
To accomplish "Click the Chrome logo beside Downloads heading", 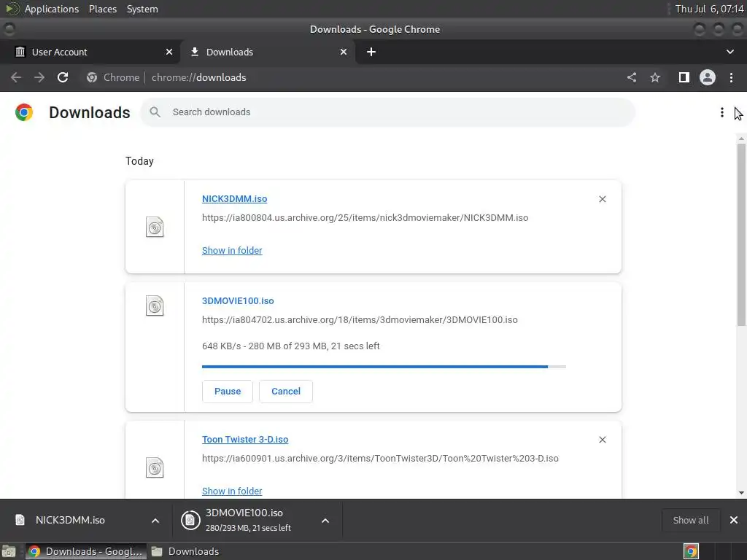I will 24,112.
